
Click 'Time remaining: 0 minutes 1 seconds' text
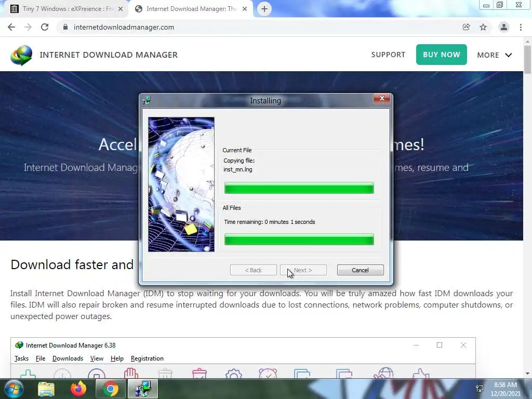coord(270,222)
